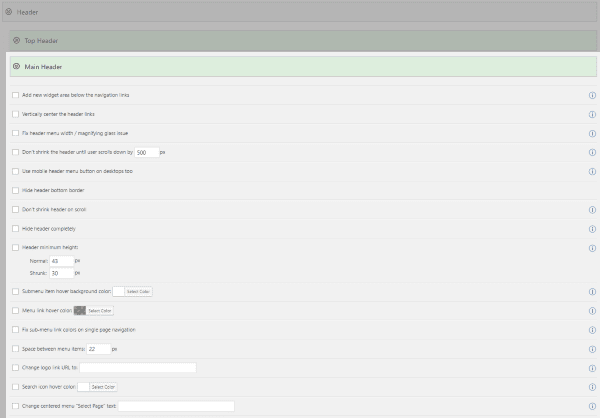This screenshot has height=418, width=600.
Task: Click Select Color for submenu hover background
Action: coord(138,292)
